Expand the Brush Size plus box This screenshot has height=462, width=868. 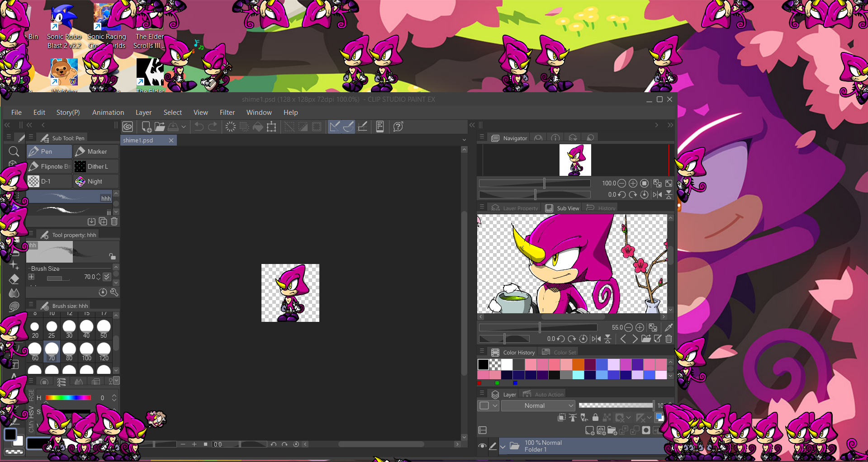pyautogui.click(x=31, y=277)
